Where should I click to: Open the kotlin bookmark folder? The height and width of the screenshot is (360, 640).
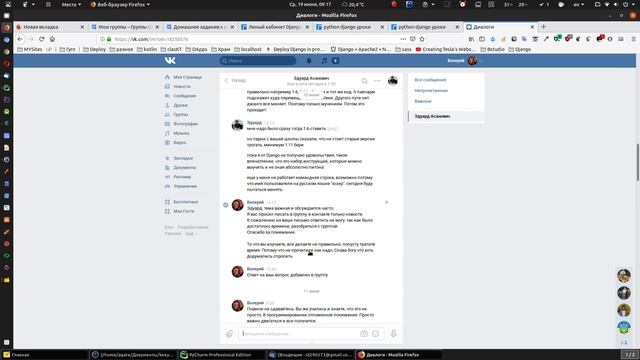[147, 49]
